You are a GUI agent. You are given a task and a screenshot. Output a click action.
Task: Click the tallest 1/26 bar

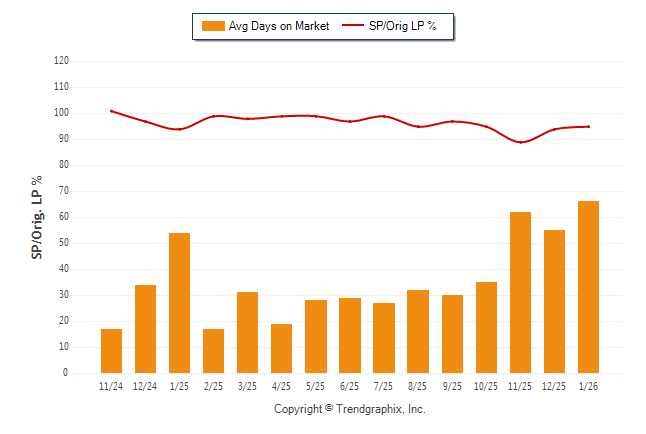pos(589,287)
